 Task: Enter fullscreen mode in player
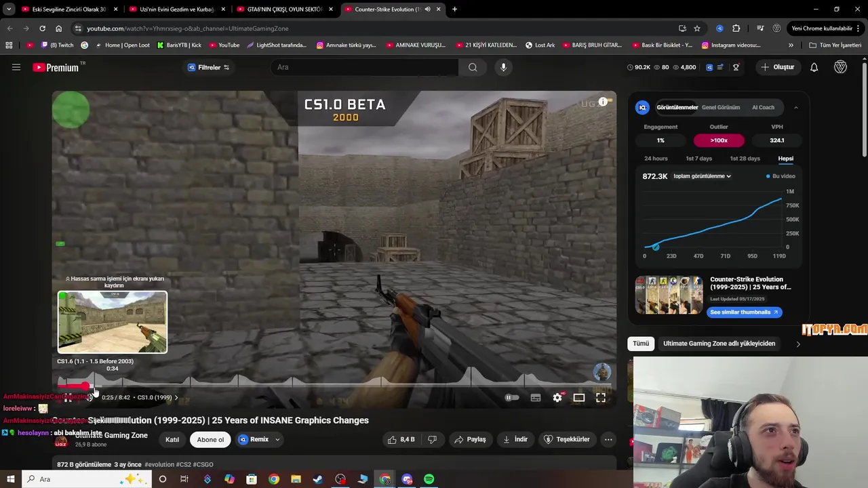pos(601,398)
